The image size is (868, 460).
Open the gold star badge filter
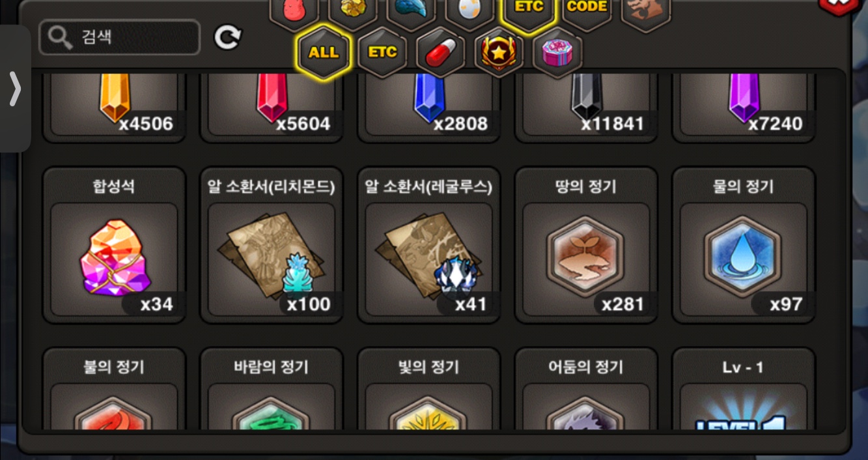pyautogui.click(x=499, y=53)
